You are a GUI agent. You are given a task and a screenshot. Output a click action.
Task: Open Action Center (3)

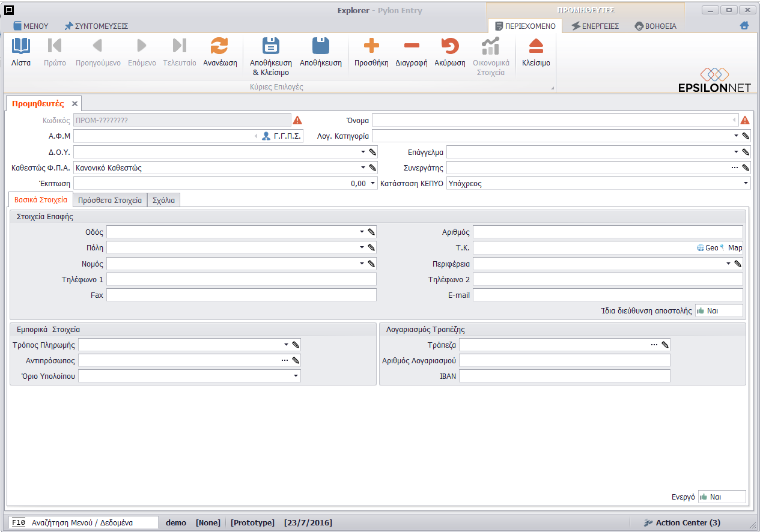coord(681,522)
